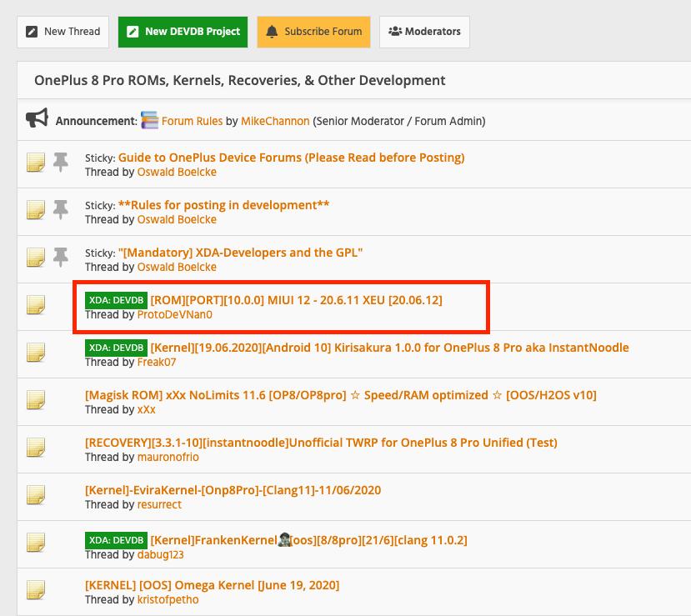View Freak07's profile
Viewport: 691px width, 616px height.
(157, 363)
